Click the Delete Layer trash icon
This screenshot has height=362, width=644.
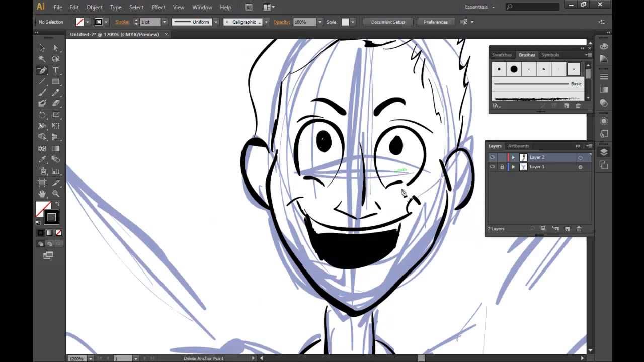(579, 229)
